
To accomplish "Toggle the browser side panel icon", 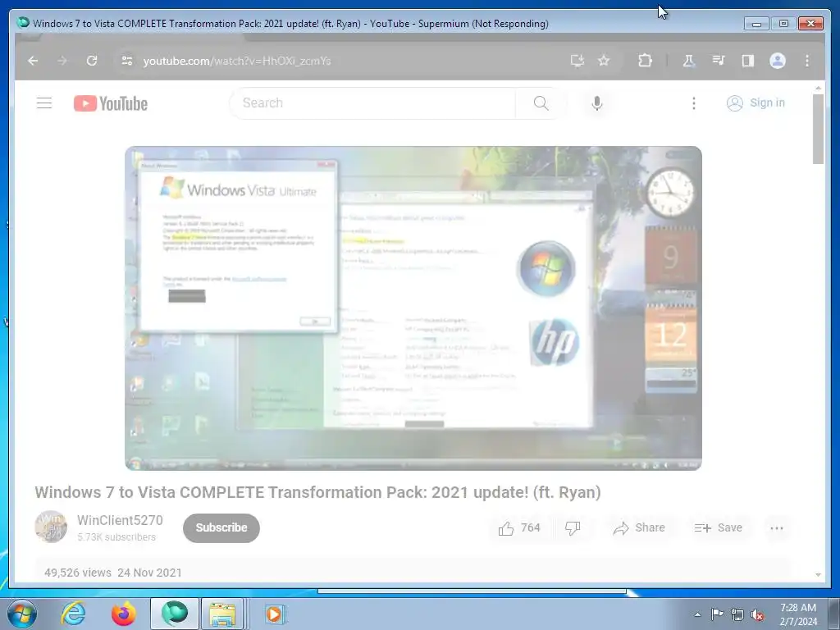I will point(748,61).
